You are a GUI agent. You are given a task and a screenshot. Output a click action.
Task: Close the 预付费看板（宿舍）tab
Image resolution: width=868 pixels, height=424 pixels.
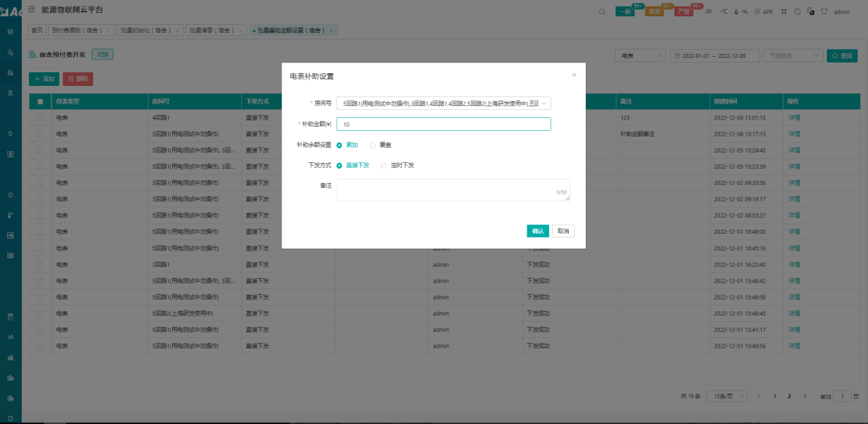(108, 31)
